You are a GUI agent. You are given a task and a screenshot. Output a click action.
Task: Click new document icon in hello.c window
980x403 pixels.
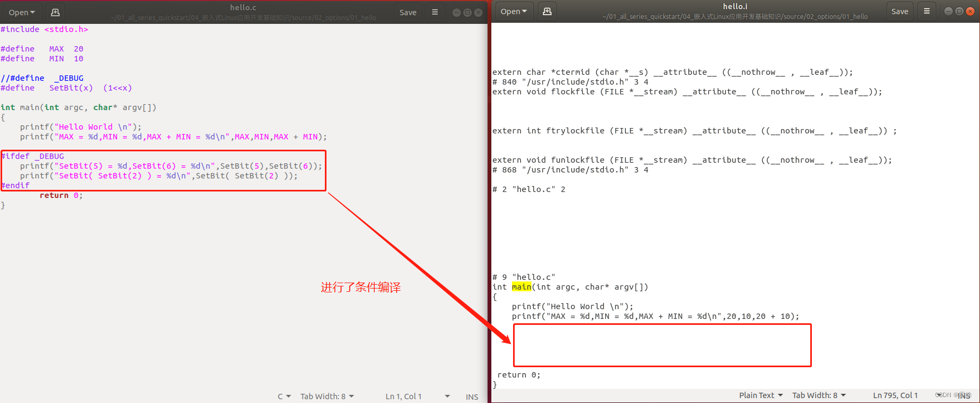click(x=55, y=12)
